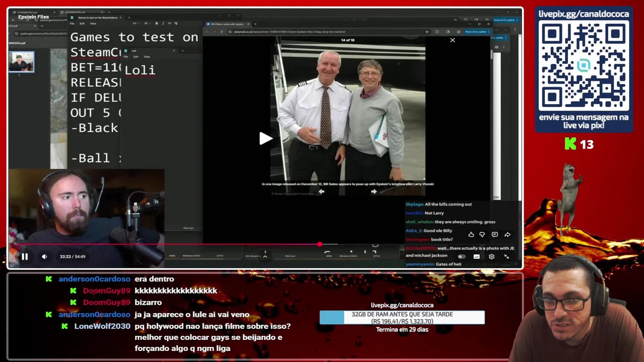The width and height of the screenshot is (644, 362).
Task: Open Edit menu in the Loli Notepad window
Action: pos(136,56)
